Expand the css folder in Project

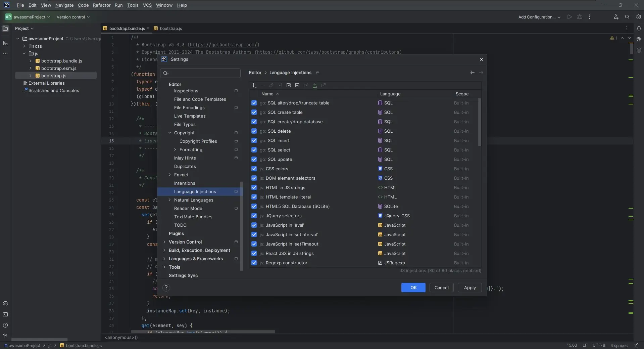click(x=24, y=46)
